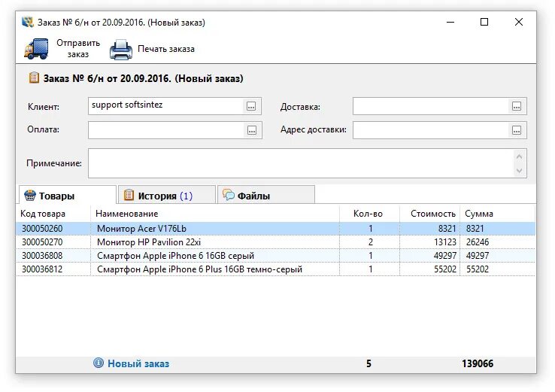The width and height of the screenshot is (555, 392).
Task: Click the info icon beside Новый заказ status
Action: [99, 363]
